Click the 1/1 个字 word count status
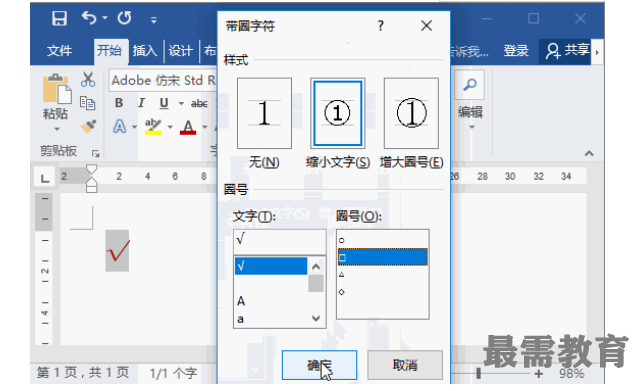 [173, 373]
